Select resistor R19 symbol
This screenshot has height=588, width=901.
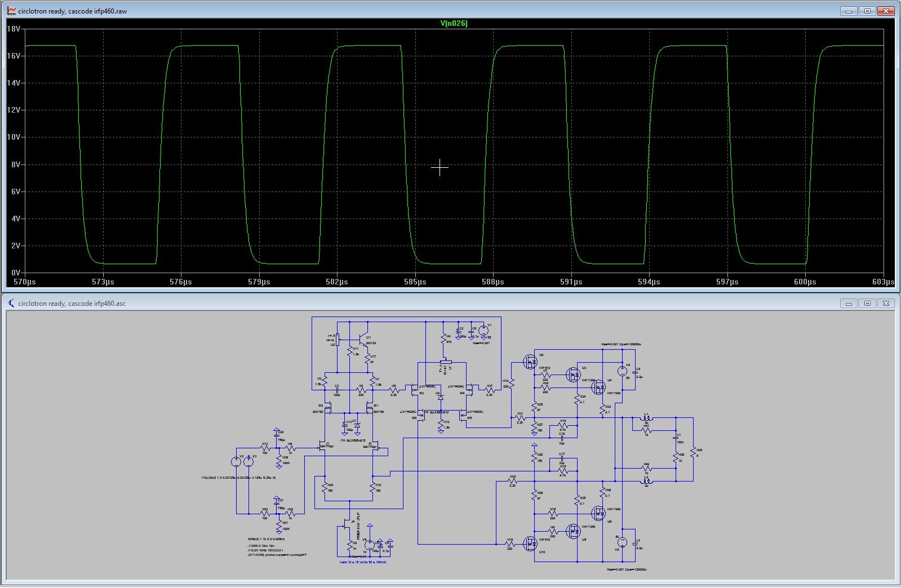coord(372,488)
